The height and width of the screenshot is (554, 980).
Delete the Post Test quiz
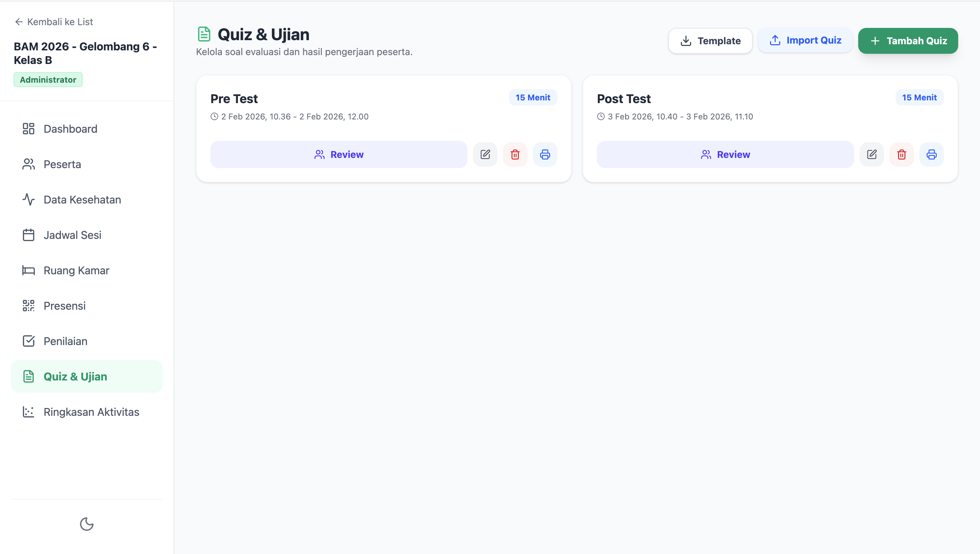pos(902,154)
